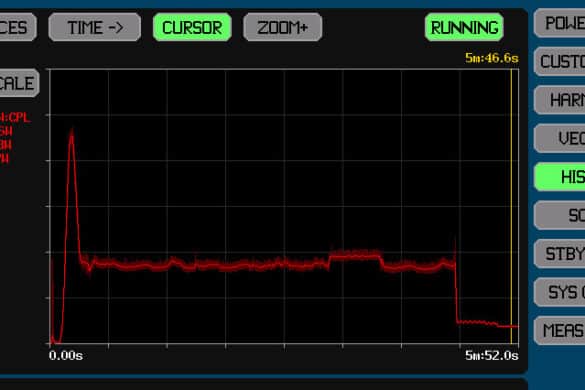Open the VECTOR view
Image resolution: width=585 pixels, height=390 pixels.
[560, 138]
